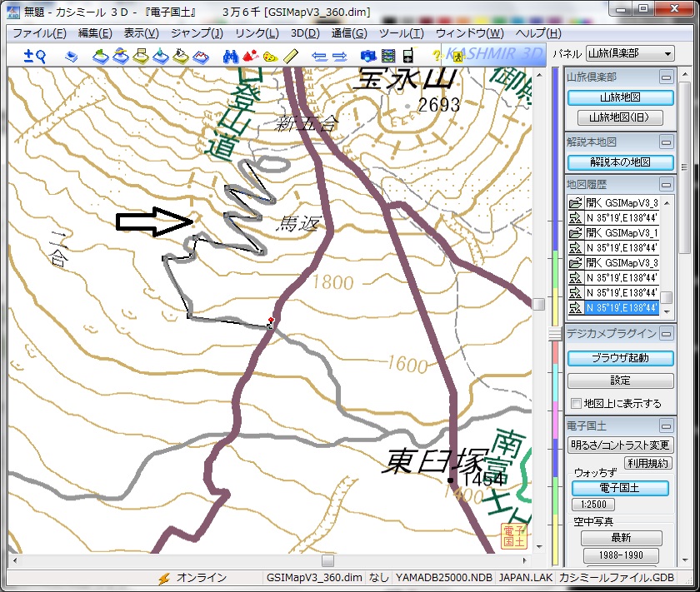Go back with the left arrow icon
Image resolution: width=700 pixels, height=592 pixels.
(319, 57)
